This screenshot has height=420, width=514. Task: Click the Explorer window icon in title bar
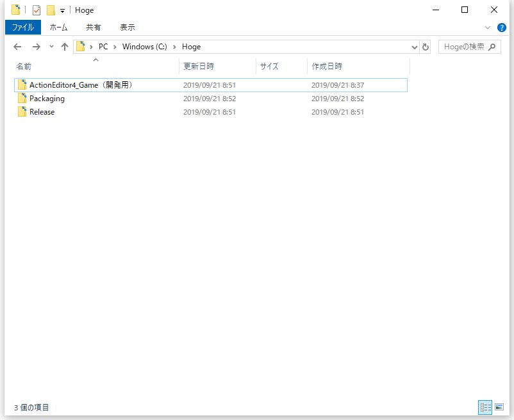(16, 10)
